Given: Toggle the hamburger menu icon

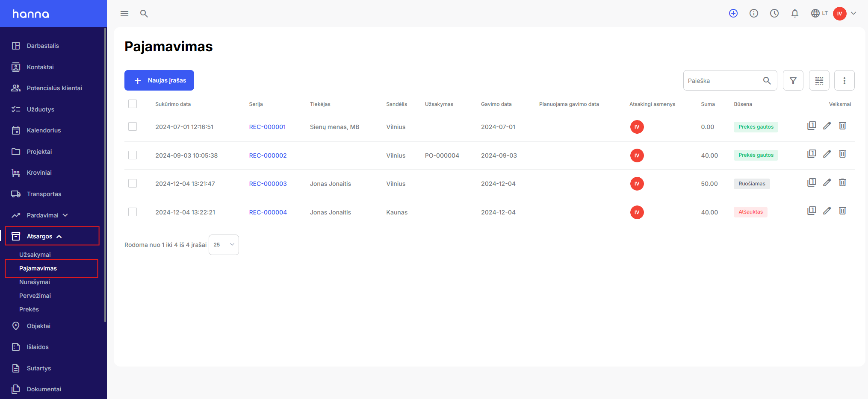Looking at the screenshot, I should [124, 14].
